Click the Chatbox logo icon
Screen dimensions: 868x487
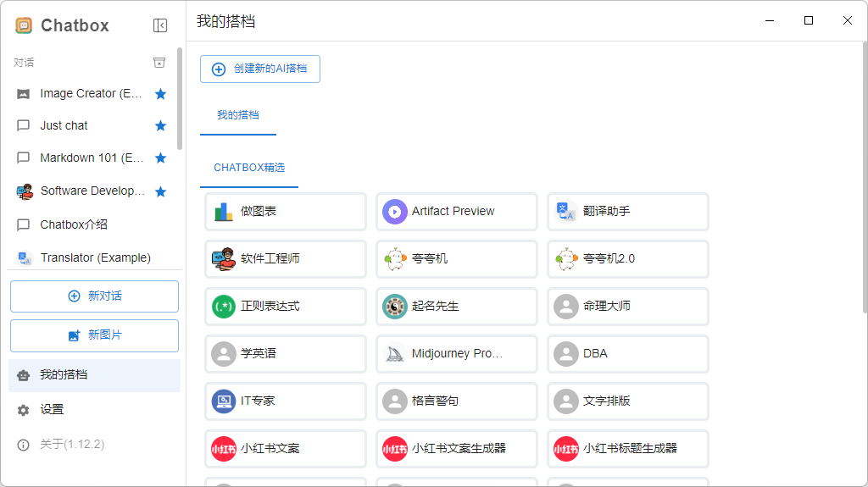coord(24,25)
